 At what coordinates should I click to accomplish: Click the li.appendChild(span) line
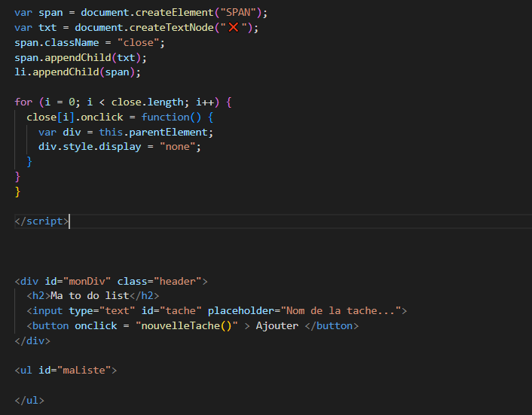pos(78,72)
